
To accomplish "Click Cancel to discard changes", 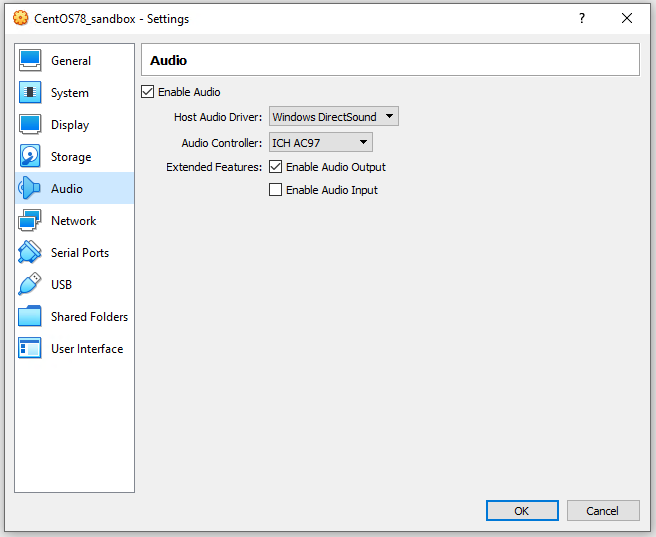I will click(x=602, y=511).
